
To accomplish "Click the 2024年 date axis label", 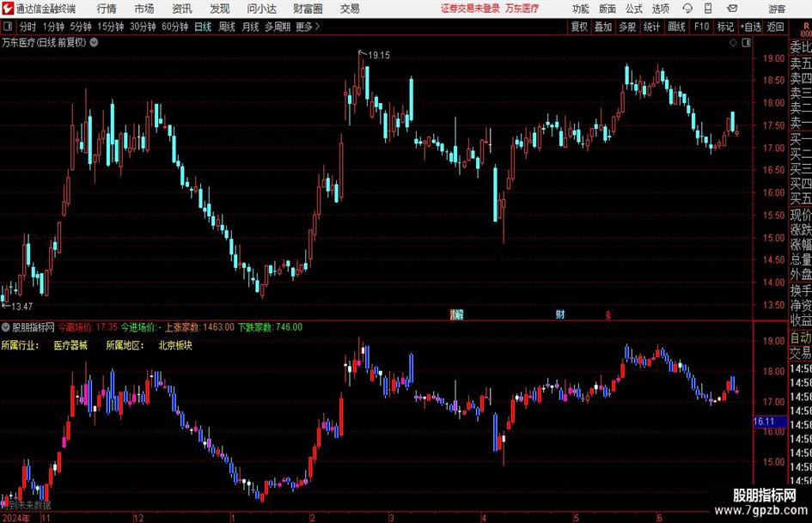I will click(x=15, y=518).
